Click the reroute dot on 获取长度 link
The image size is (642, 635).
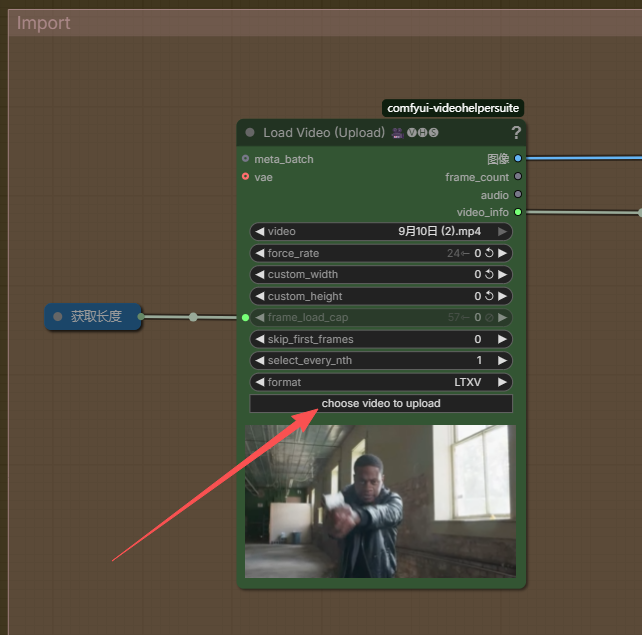coord(193,317)
